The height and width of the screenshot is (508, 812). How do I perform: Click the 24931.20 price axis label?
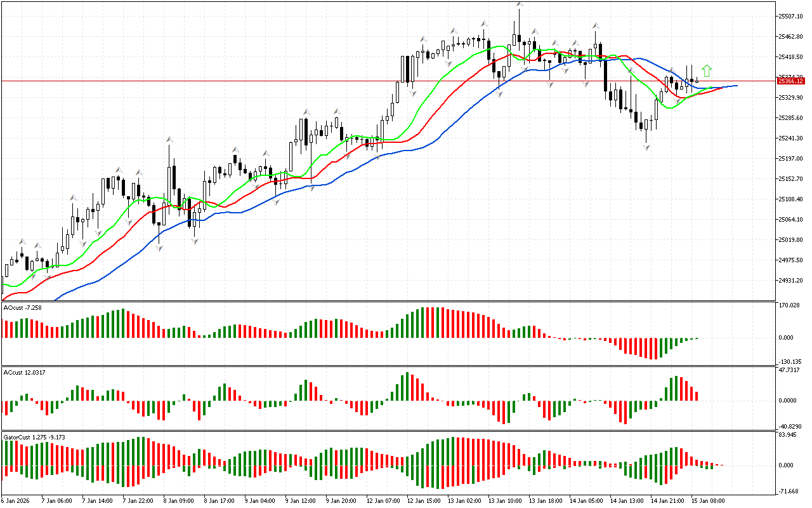click(790, 281)
